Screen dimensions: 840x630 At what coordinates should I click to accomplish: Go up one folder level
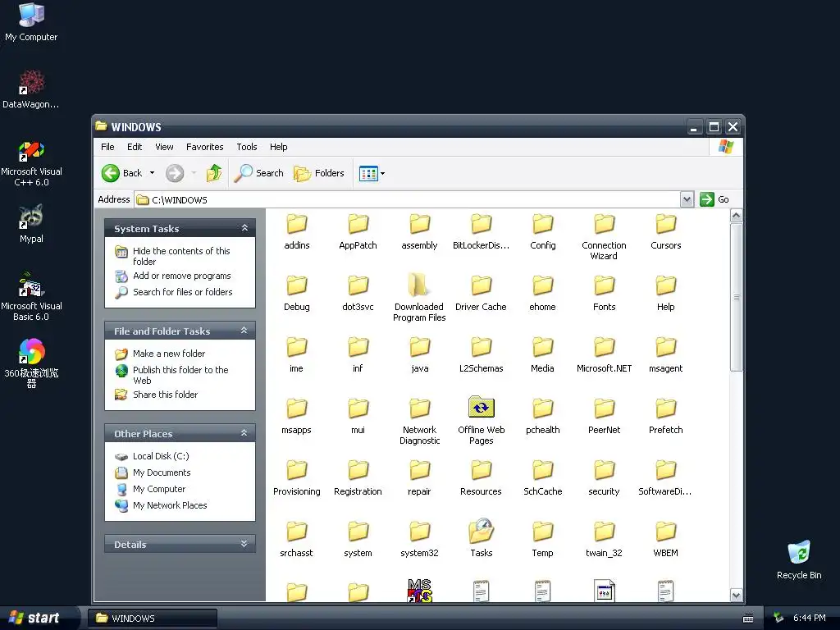click(x=214, y=173)
